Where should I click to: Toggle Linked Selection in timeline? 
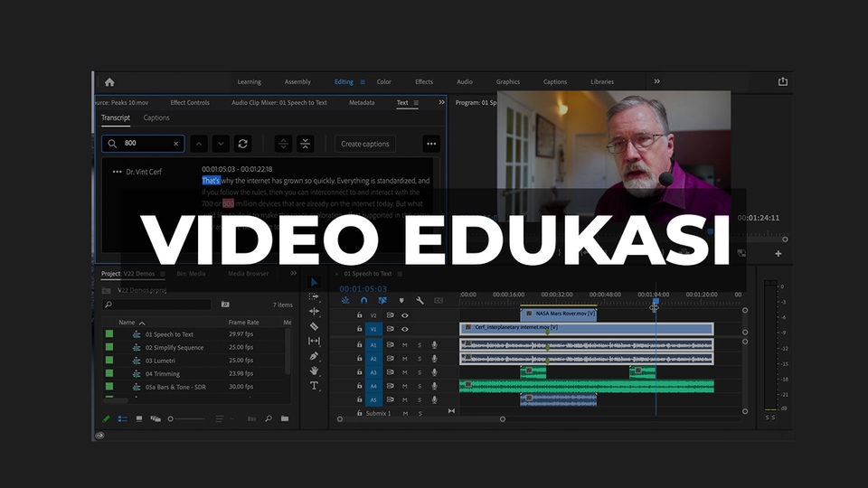click(x=382, y=300)
